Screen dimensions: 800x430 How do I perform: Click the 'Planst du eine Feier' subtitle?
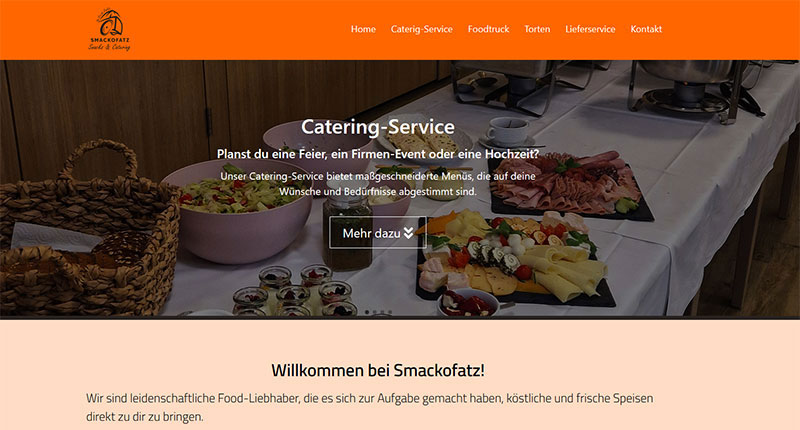click(378, 154)
